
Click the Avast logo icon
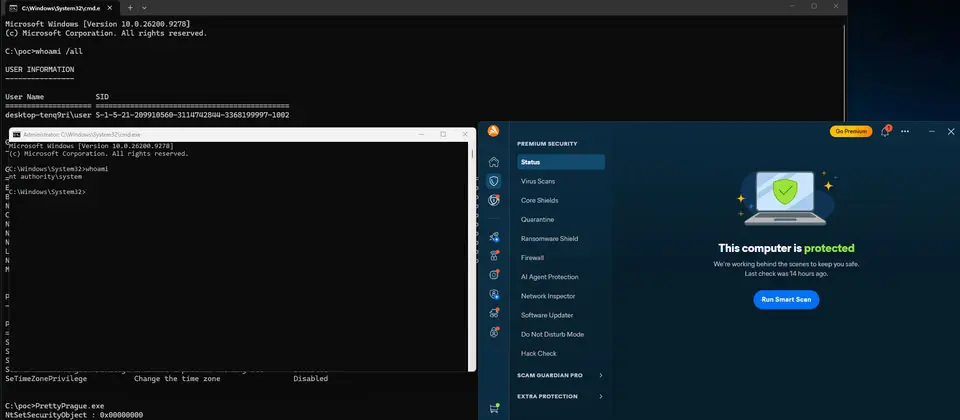pyautogui.click(x=493, y=131)
